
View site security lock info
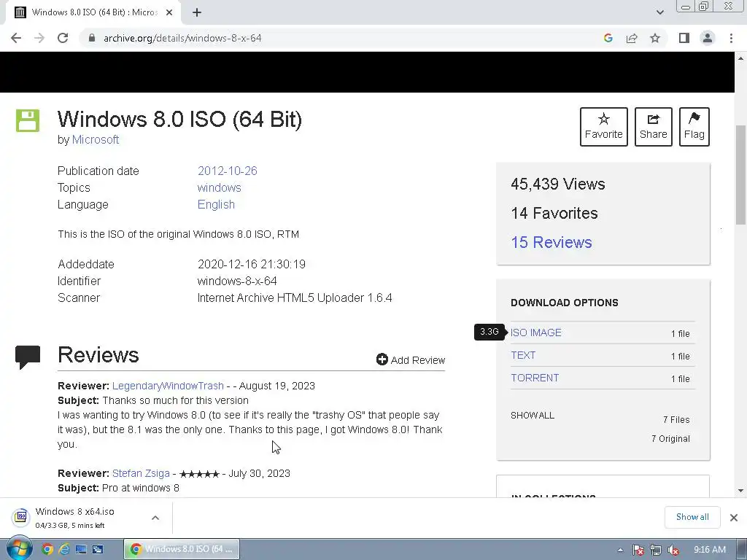(92, 38)
